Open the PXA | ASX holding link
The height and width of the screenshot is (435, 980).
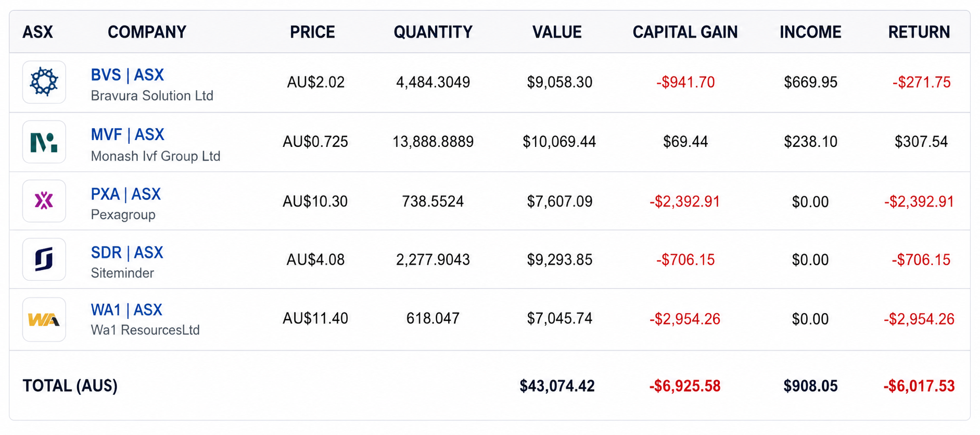pos(126,194)
